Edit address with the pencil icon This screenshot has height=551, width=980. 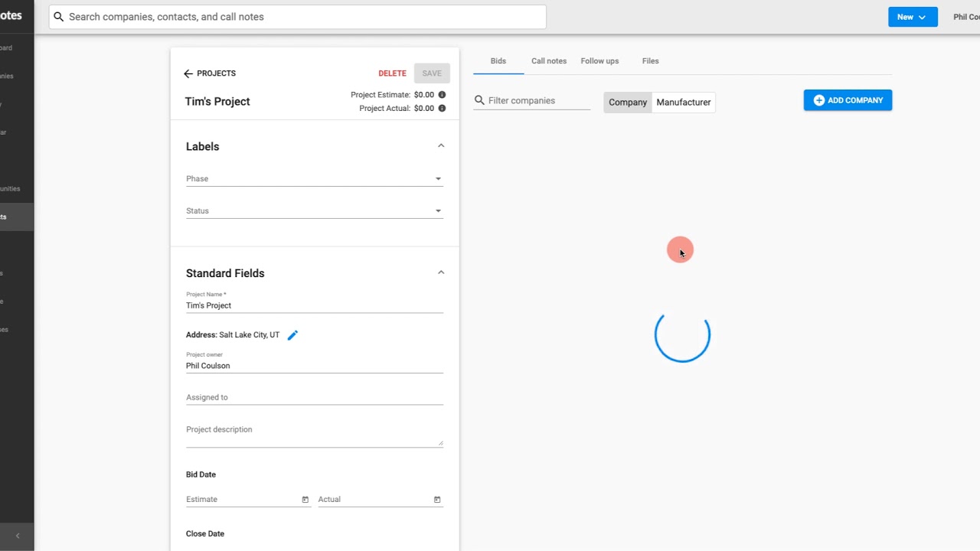(292, 335)
